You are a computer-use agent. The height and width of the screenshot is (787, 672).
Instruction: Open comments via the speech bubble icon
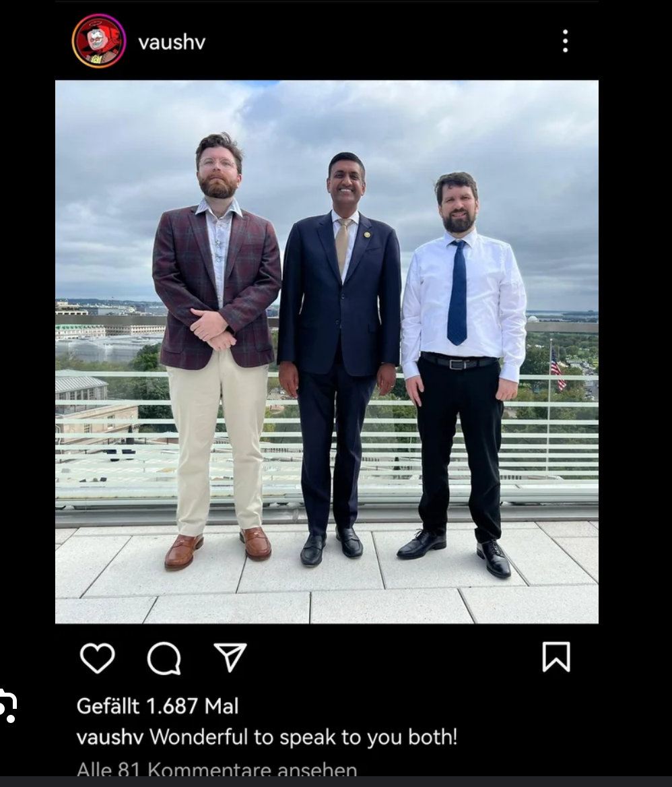pos(164,658)
